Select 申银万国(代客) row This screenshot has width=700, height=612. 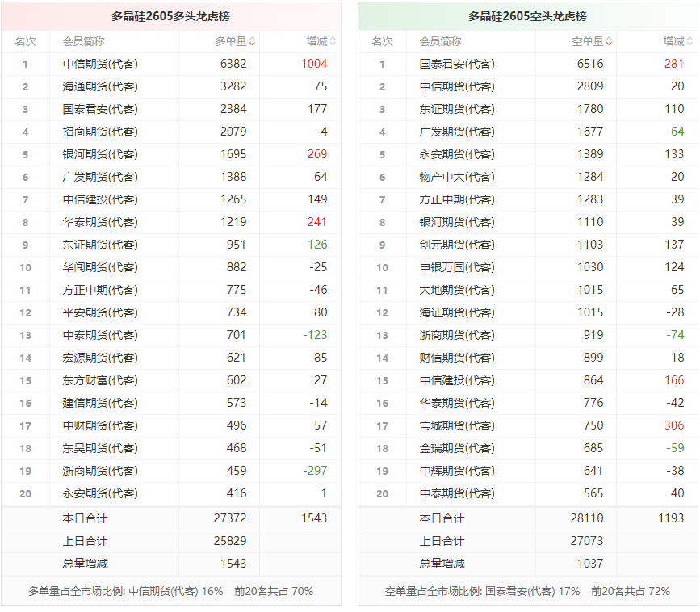(x=528, y=267)
